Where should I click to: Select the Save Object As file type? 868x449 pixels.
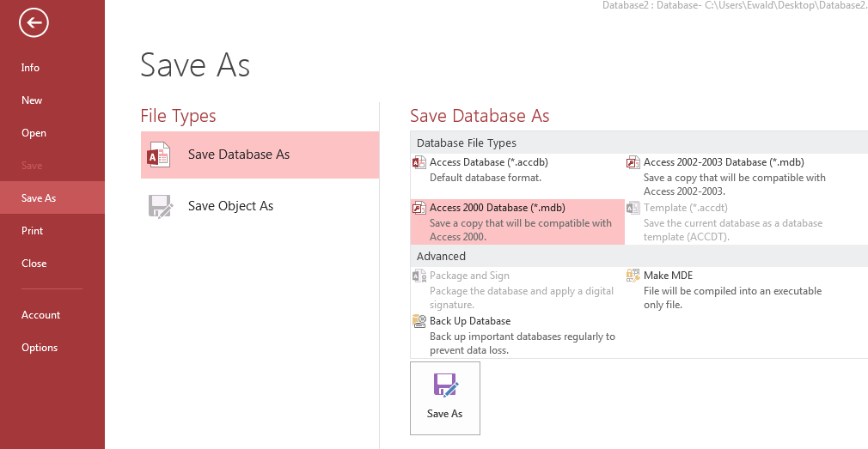click(260, 206)
